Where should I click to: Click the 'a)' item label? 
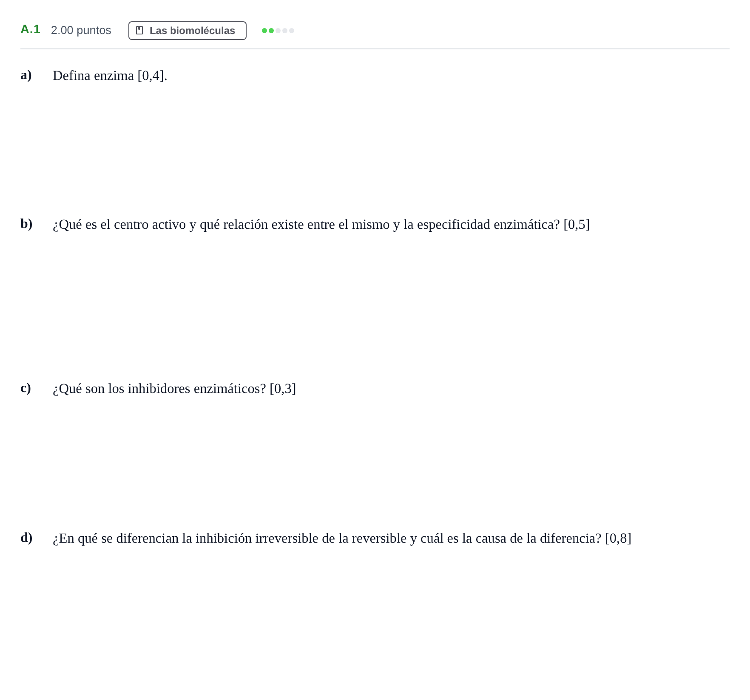[26, 75]
